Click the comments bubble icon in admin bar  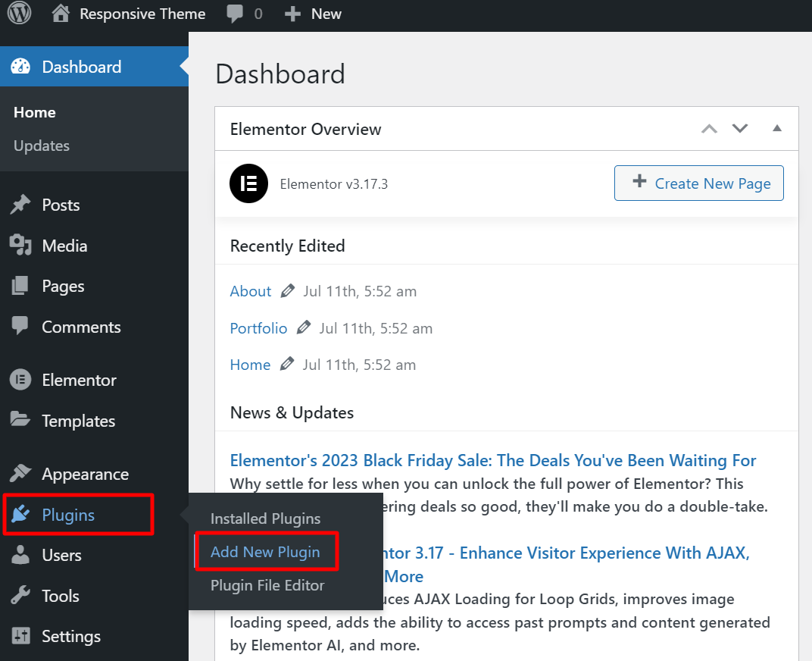point(235,14)
